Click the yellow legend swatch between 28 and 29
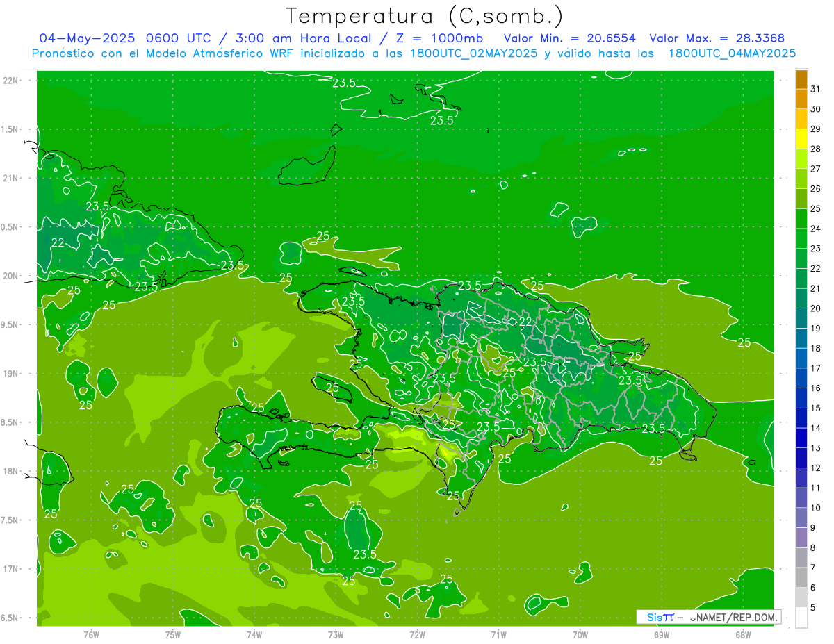This screenshot has height=644, width=834. [801, 139]
